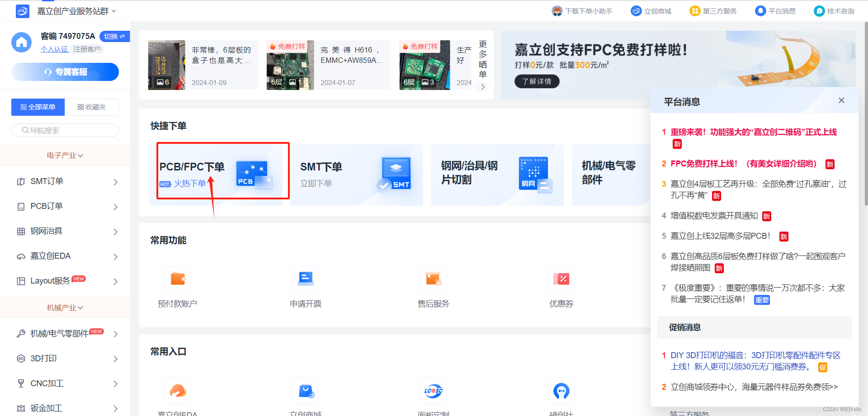Open message 《极度重要》 about 批量返单
Viewport: 868px width, 416px height.
758,293
